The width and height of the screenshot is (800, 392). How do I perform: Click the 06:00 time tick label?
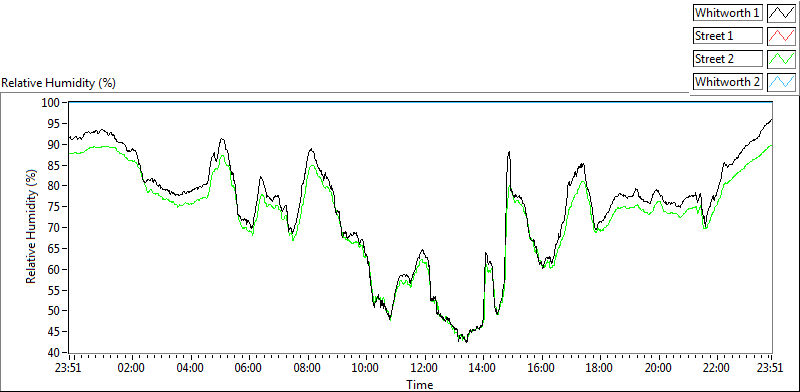pos(249,368)
